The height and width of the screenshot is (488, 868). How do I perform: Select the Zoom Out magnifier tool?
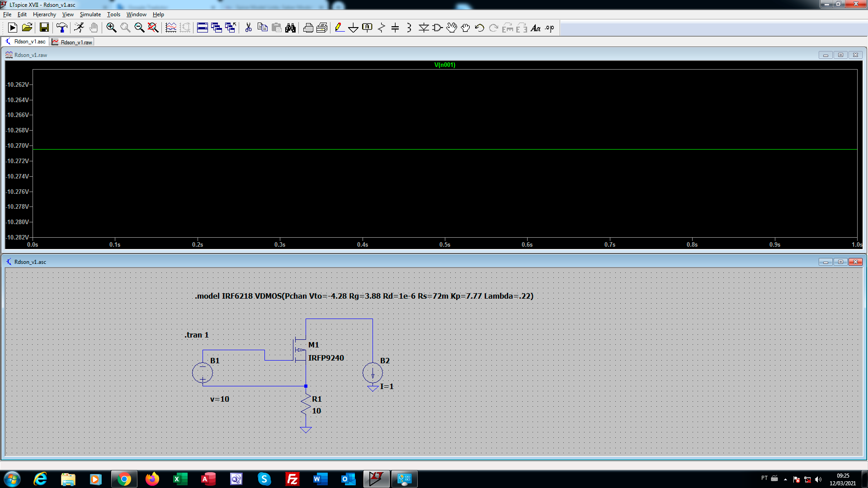tap(139, 28)
